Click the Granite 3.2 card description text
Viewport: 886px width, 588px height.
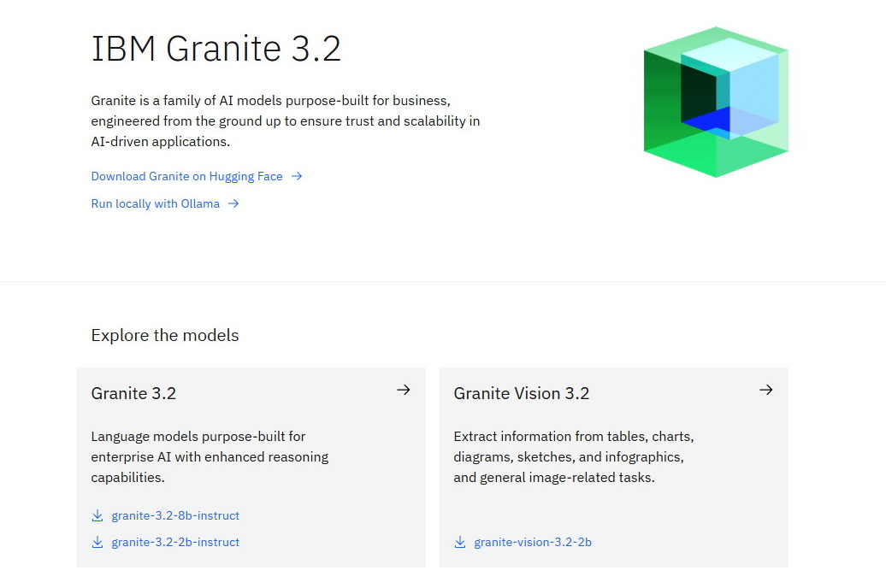(x=210, y=457)
